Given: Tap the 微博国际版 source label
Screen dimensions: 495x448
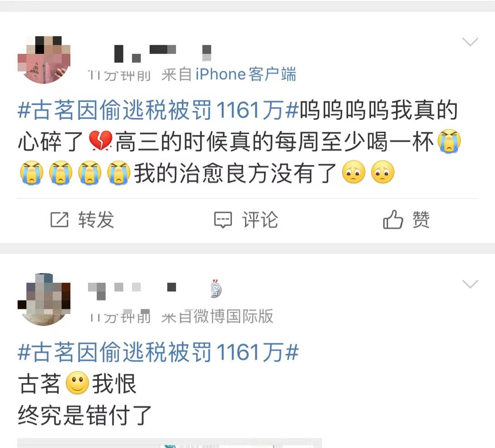Looking at the screenshot, I should 233,317.
